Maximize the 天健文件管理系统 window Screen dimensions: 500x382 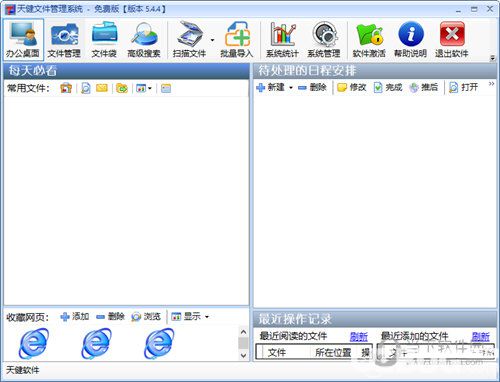coord(474,9)
